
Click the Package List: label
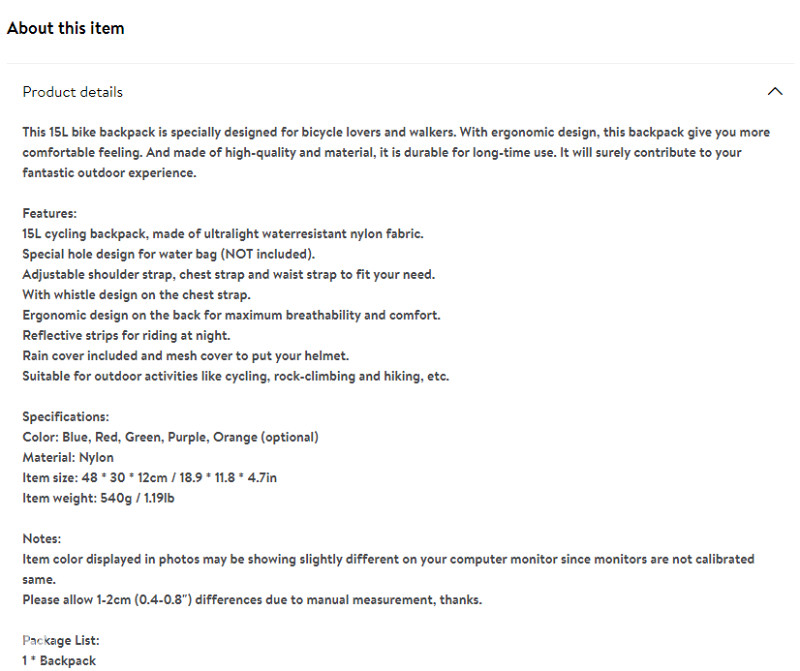pos(61,640)
